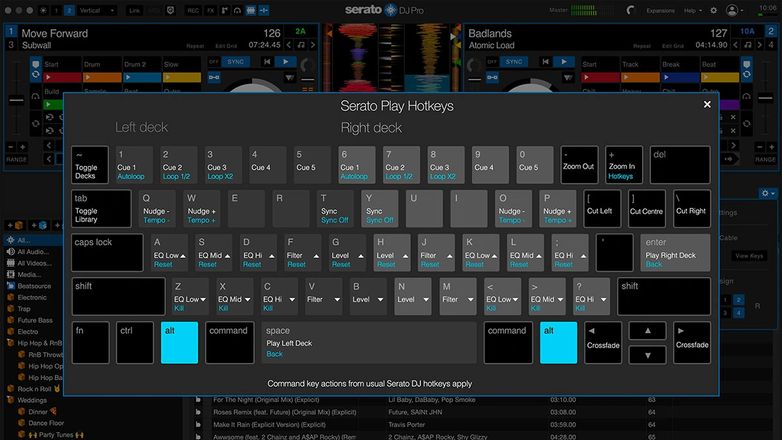Open the Help dropdown menu
782x440 pixels.
[x=693, y=10]
